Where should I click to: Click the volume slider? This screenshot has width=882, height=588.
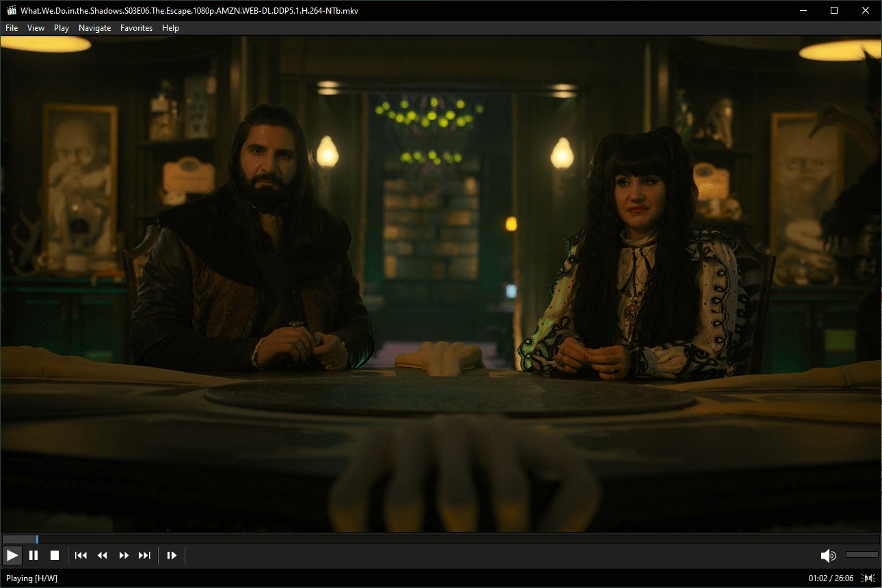861,554
